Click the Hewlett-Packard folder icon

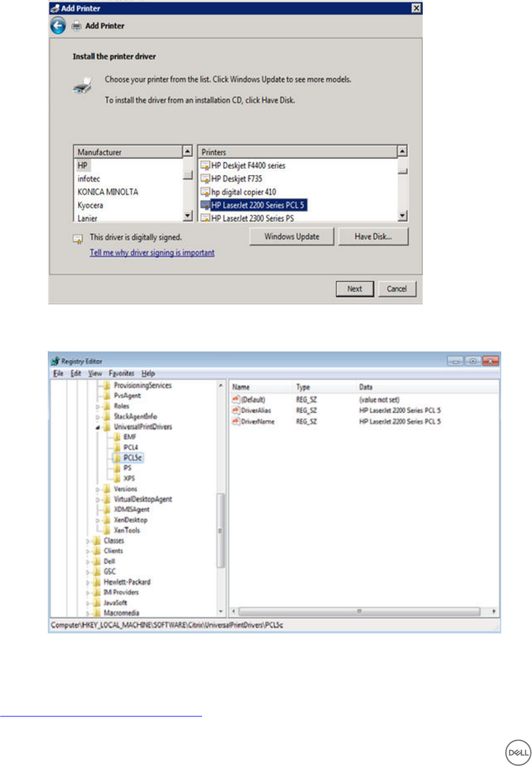pyautogui.click(x=98, y=582)
